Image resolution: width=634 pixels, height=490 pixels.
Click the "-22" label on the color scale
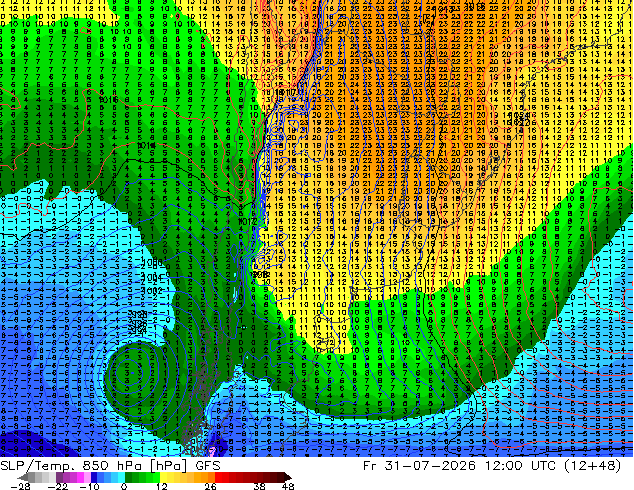[x=57, y=486]
